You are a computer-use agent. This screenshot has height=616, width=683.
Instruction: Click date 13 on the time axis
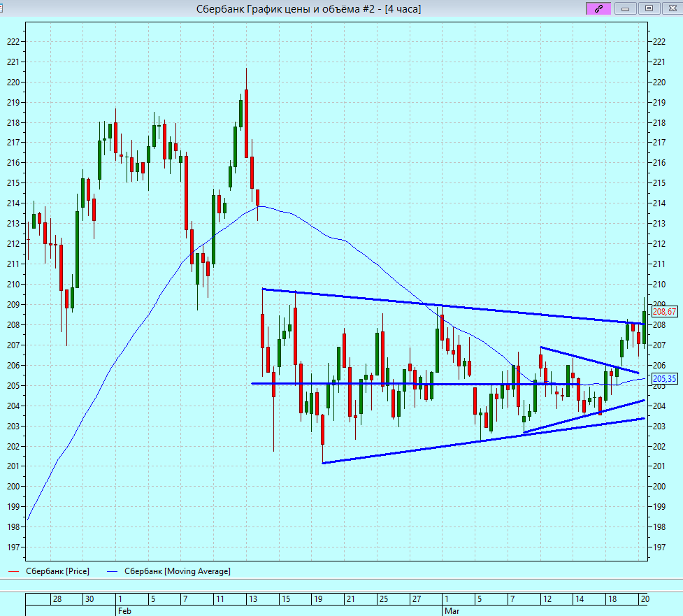[x=252, y=599]
